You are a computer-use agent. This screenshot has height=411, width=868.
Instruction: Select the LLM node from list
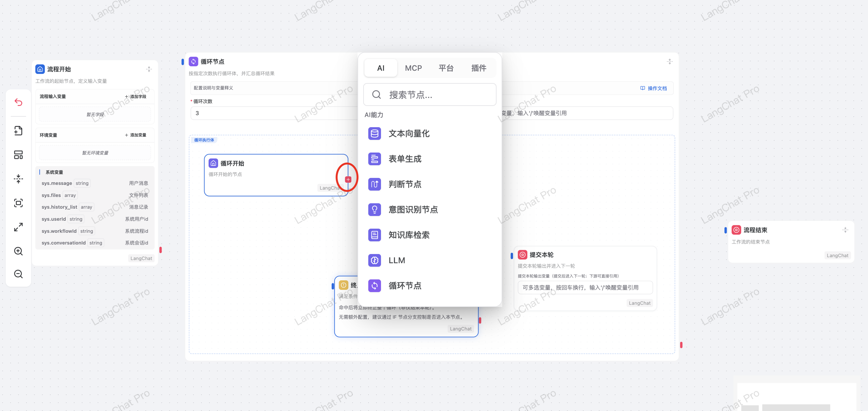click(x=397, y=260)
